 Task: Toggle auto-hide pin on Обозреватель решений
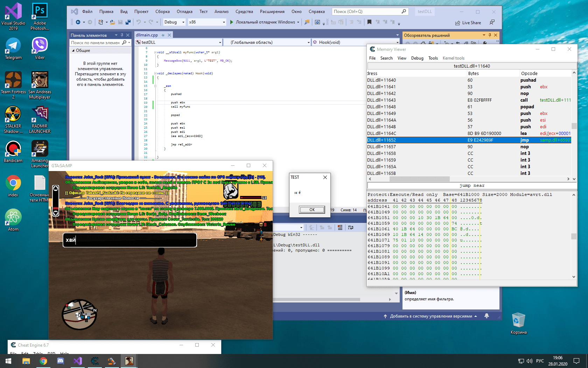tap(490, 35)
